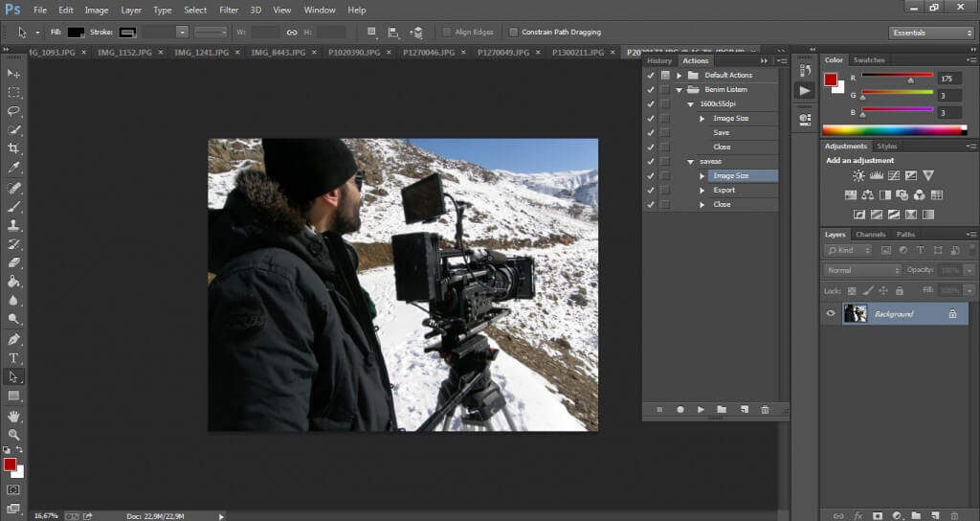
Task: Select the Zoom tool
Action: coord(13,434)
